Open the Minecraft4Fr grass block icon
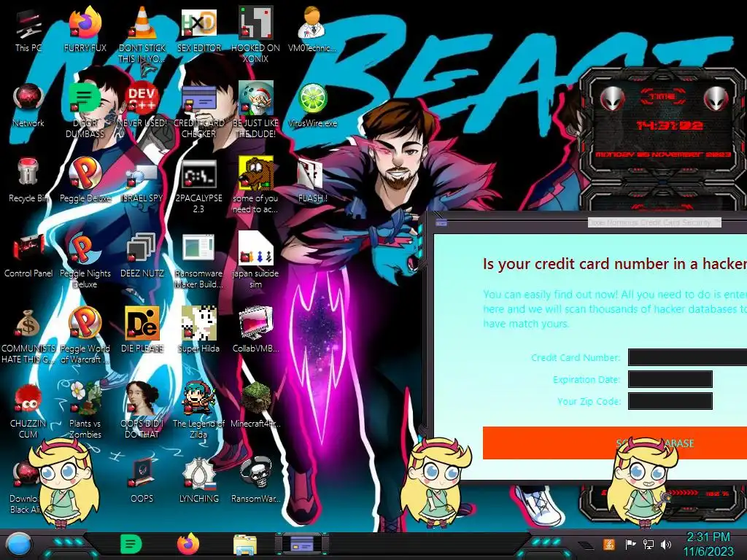This screenshot has height=560, width=747. [x=255, y=405]
